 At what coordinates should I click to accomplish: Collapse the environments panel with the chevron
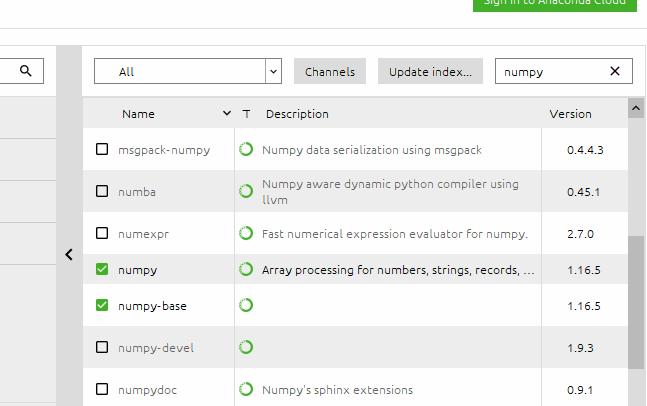coord(69,255)
